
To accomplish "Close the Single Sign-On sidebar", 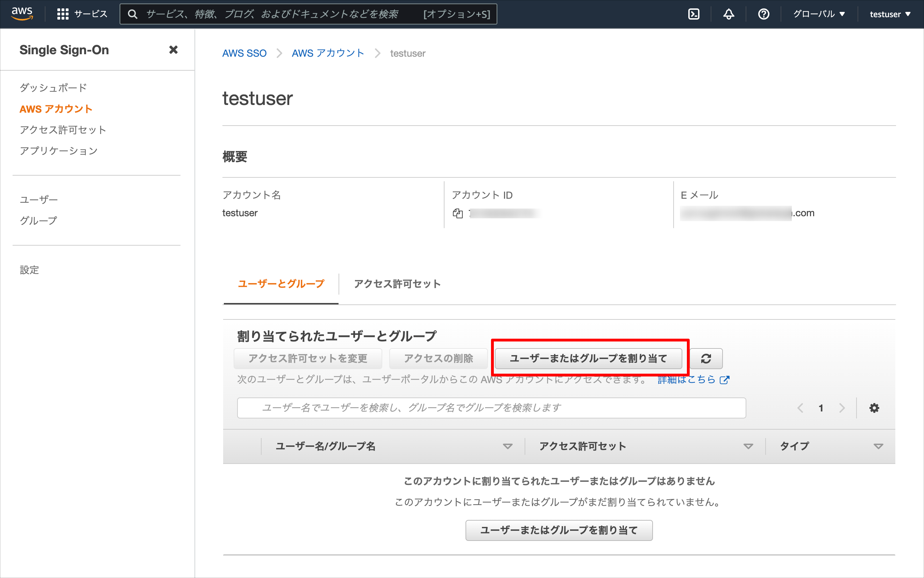I will [x=173, y=50].
